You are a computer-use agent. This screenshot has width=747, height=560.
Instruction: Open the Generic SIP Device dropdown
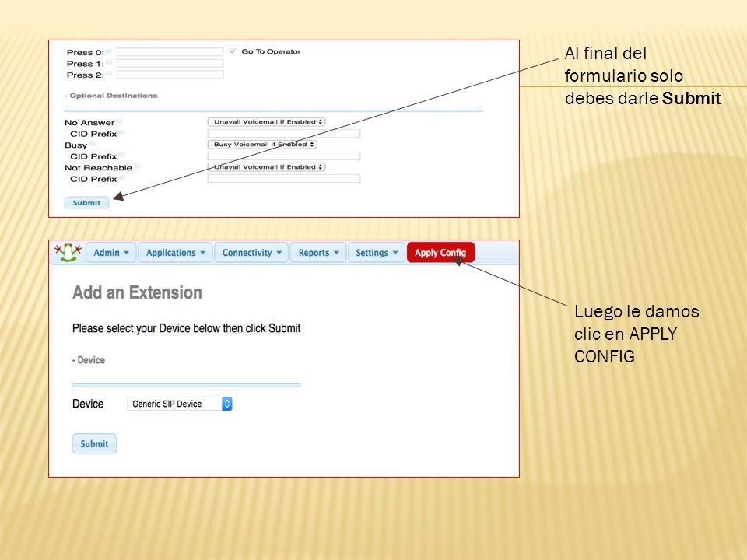[180, 404]
